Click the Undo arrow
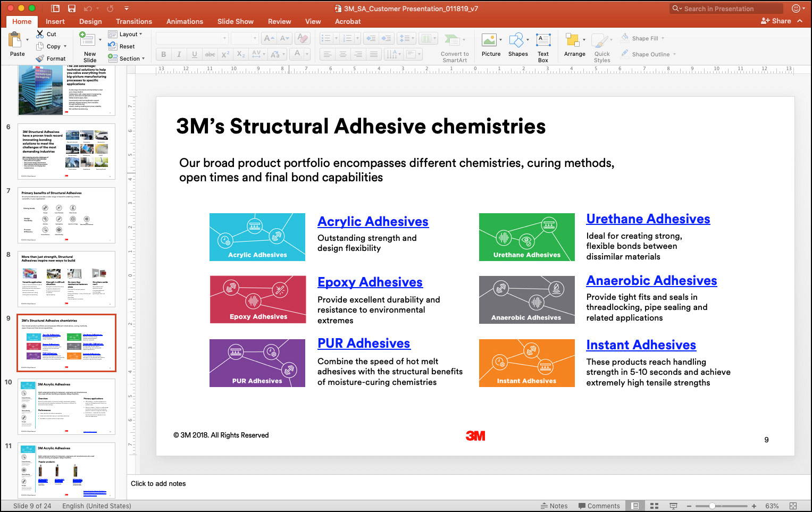This screenshot has height=512, width=812. [88, 9]
